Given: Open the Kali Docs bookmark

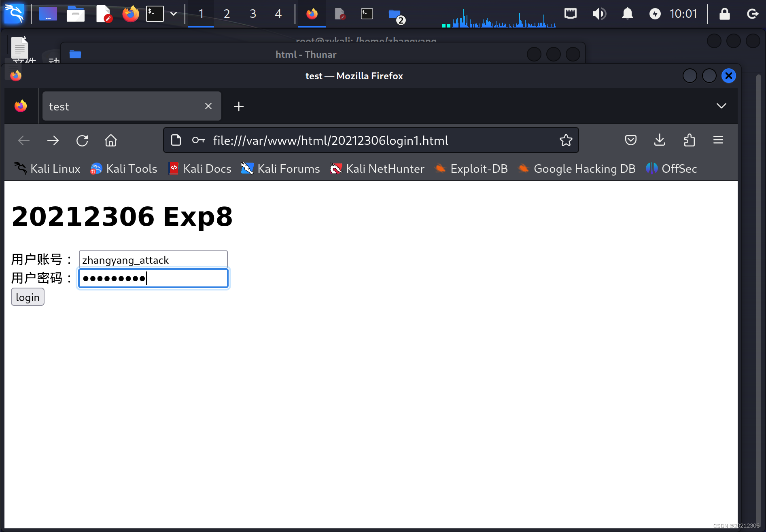Looking at the screenshot, I should click(x=199, y=169).
